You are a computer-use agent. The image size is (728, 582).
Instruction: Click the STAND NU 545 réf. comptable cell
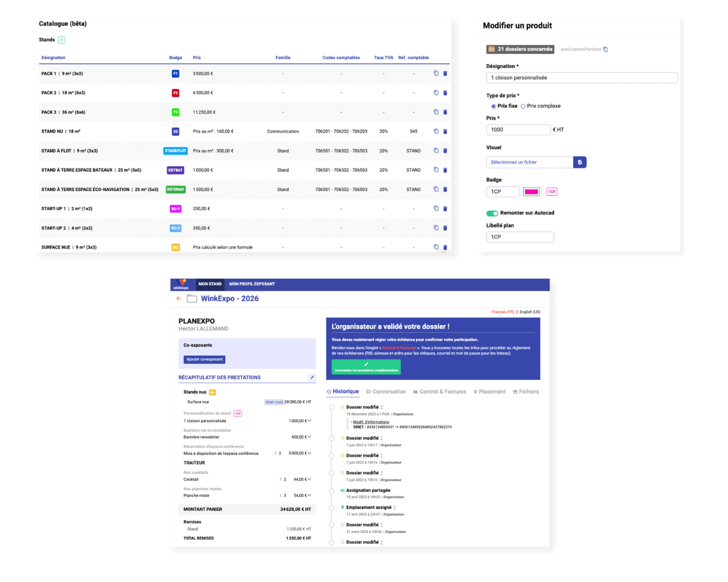(x=414, y=131)
